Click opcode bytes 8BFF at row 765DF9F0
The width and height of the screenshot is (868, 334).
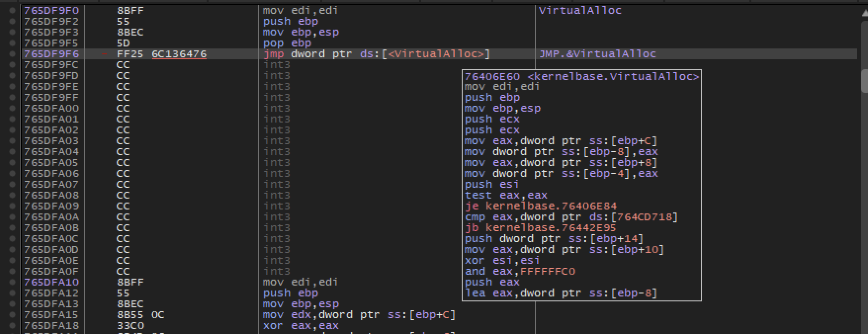[130, 10]
